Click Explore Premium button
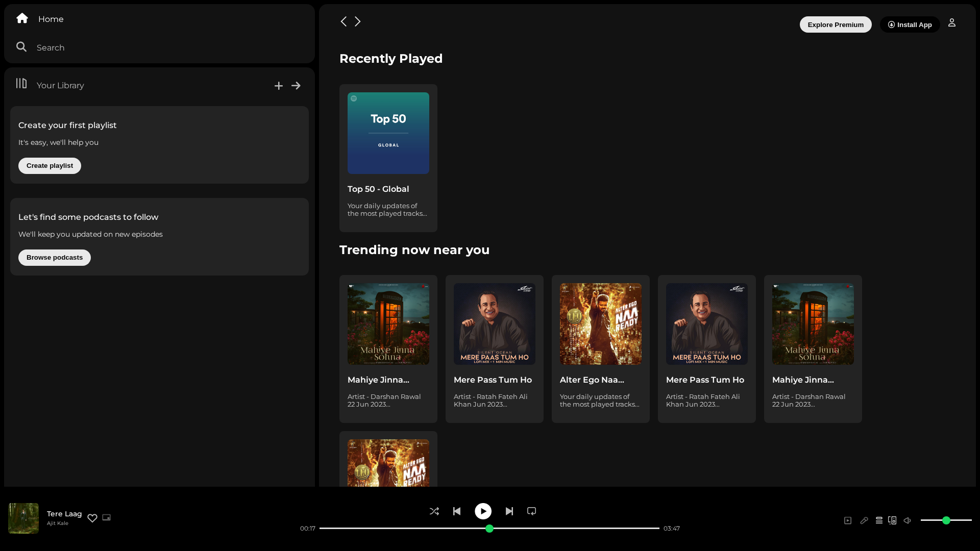980x551 pixels. click(836, 24)
